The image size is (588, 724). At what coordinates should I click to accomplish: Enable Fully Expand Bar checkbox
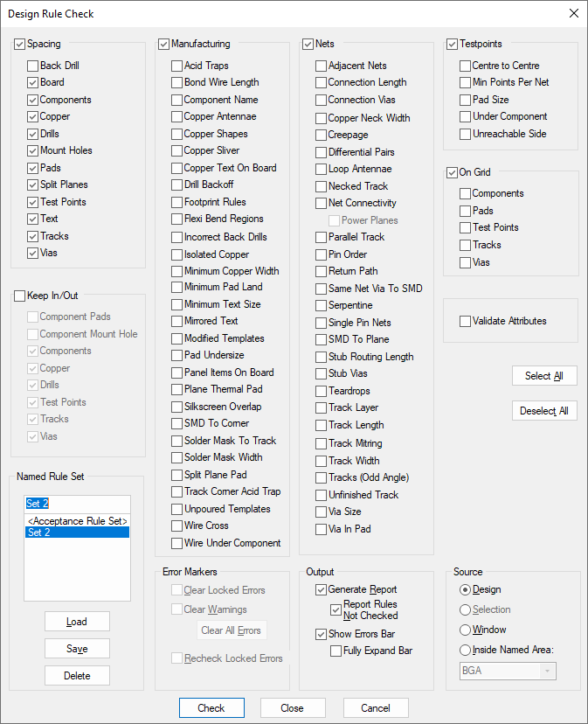pyautogui.click(x=336, y=651)
